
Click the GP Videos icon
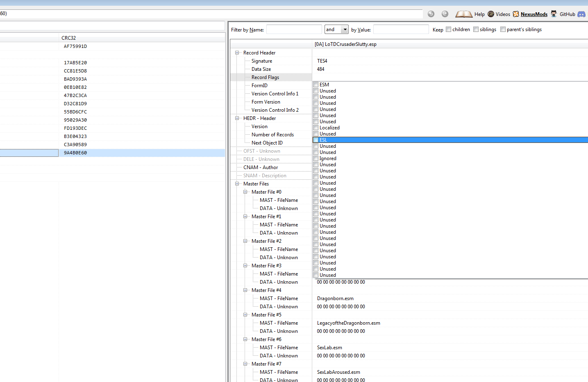click(x=491, y=14)
